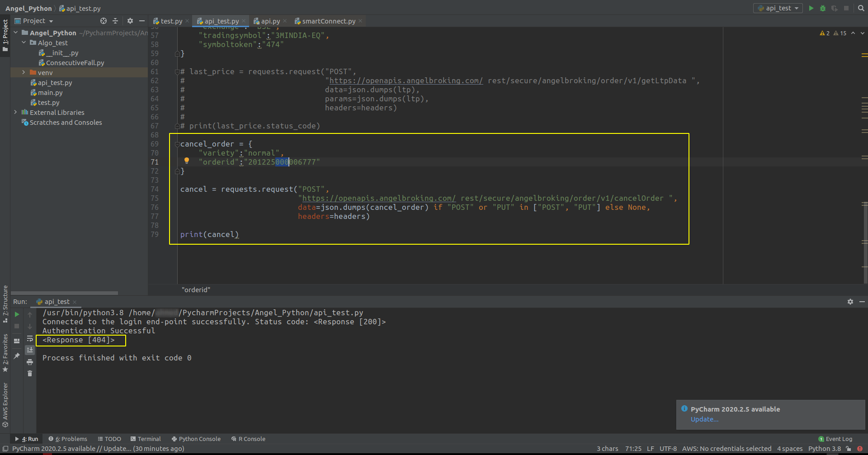This screenshot has width=868, height=455.
Task: Click the intention lightbulb on line 71
Action: point(187,161)
